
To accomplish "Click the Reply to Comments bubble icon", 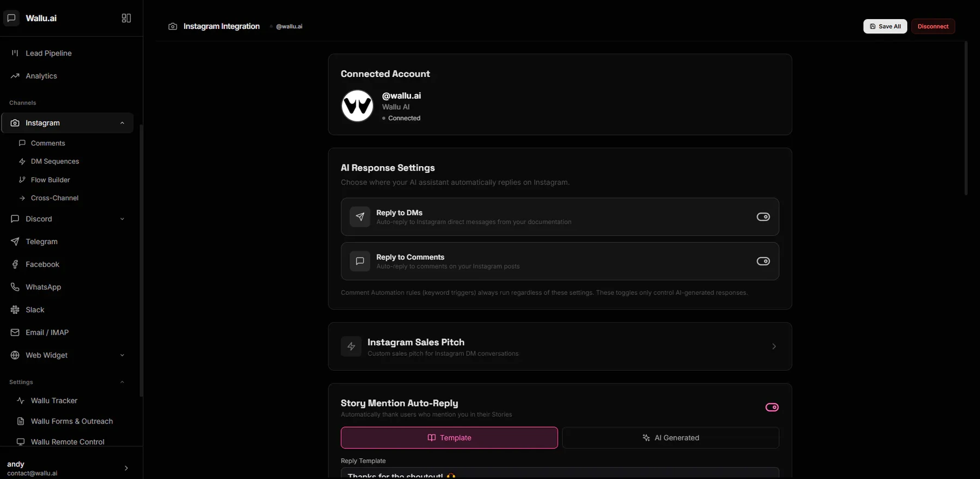I will (360, 262).
